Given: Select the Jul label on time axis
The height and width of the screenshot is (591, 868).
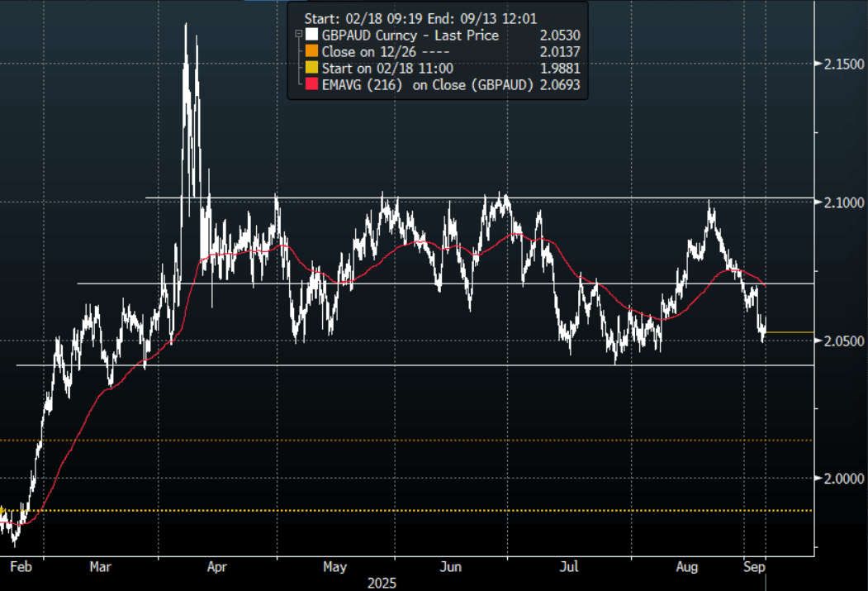Looking at the screenshot, I should tap(569, 567).
